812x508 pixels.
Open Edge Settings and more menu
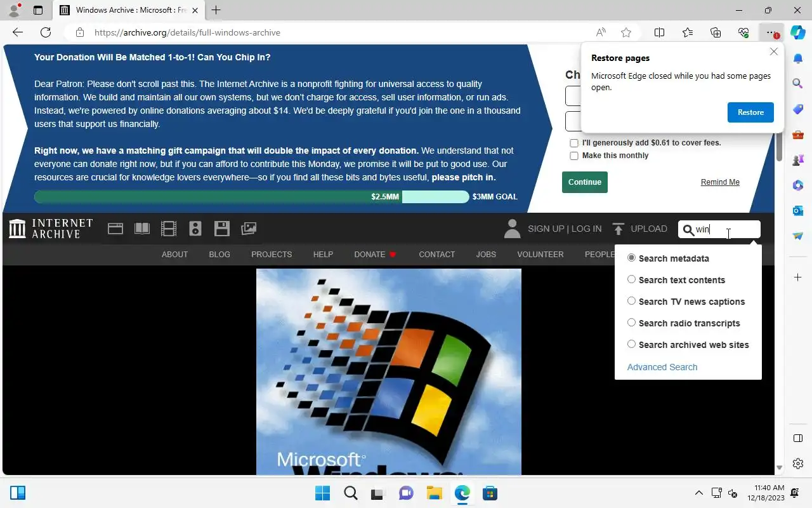coord(771,32)
